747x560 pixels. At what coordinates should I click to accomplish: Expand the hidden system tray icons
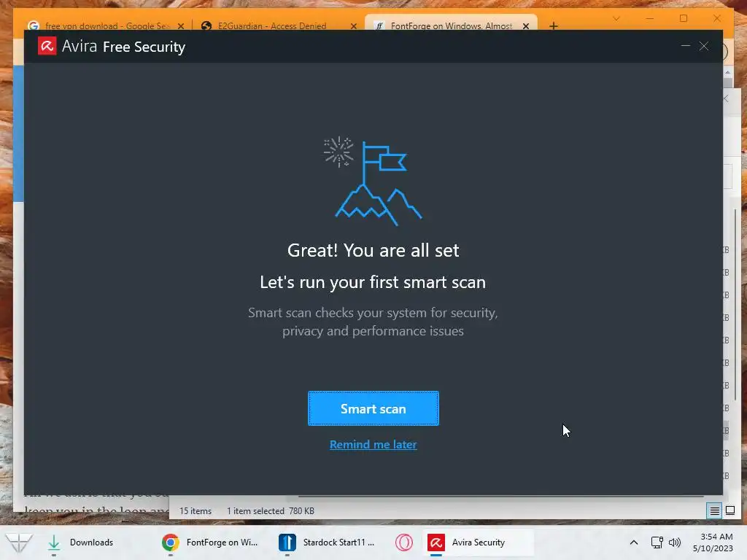(x=634, y=542)
